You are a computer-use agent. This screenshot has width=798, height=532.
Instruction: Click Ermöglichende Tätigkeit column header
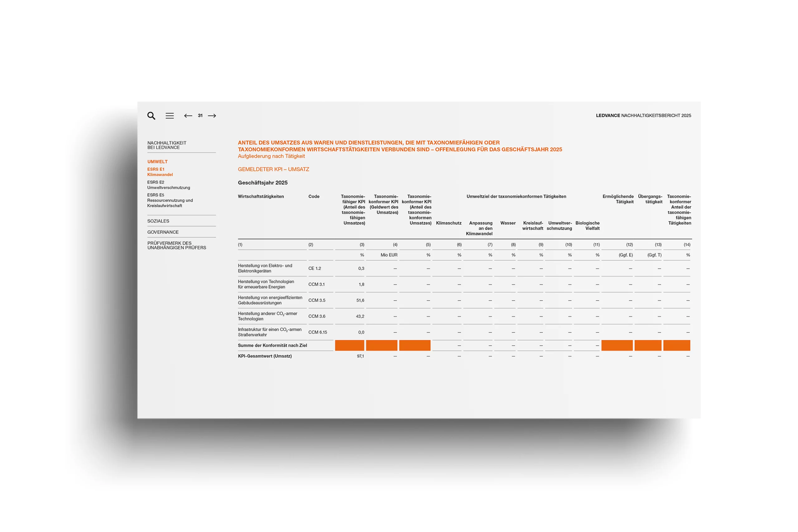[x=618, y=199]
